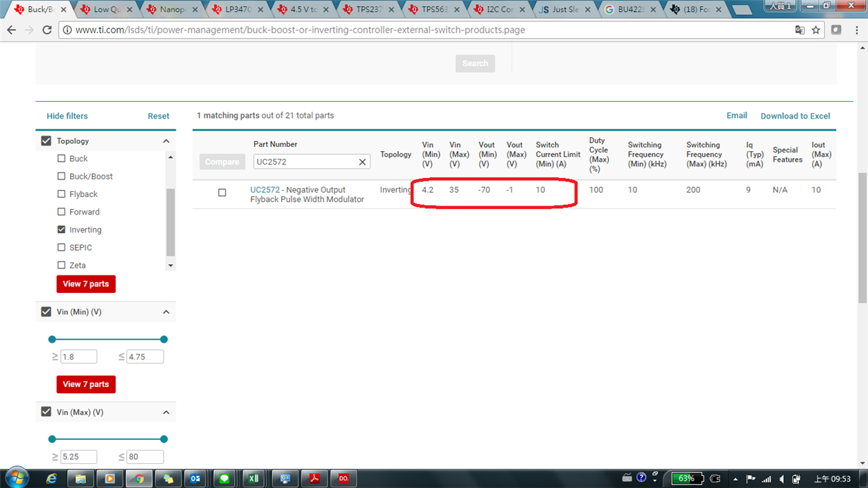Open Excel from the taskbar
This screenshot has height=488, width=868.
(253, 479)
